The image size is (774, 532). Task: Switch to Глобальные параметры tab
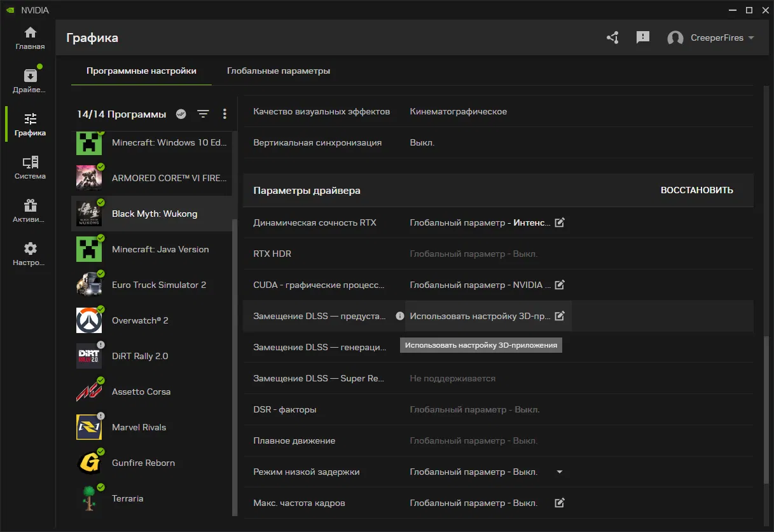tap(279, 71)
